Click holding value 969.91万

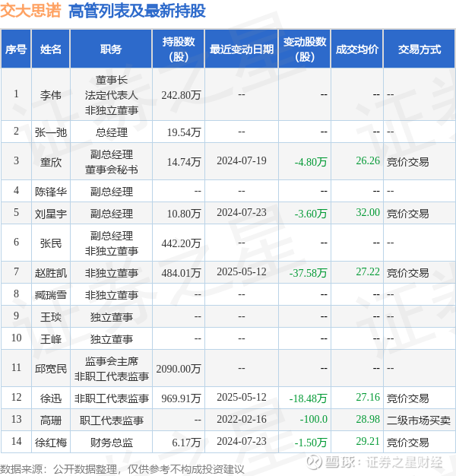tap(181, 398)
